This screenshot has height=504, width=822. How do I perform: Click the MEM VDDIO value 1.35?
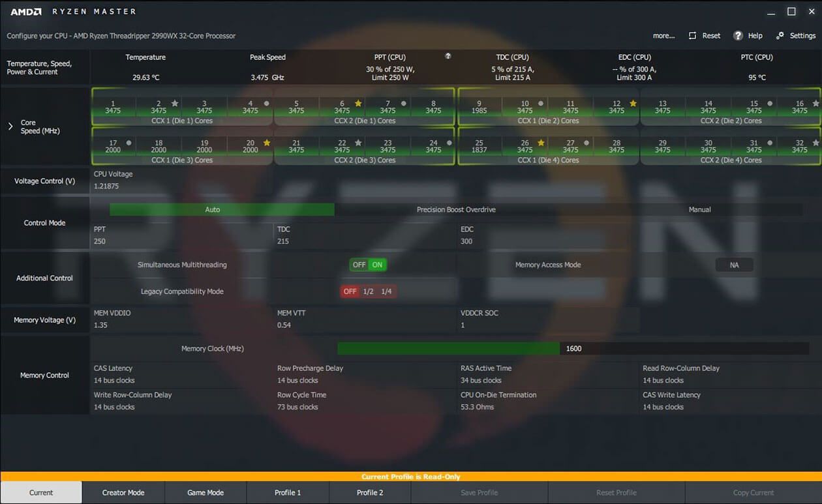click(x=101, y=325)
